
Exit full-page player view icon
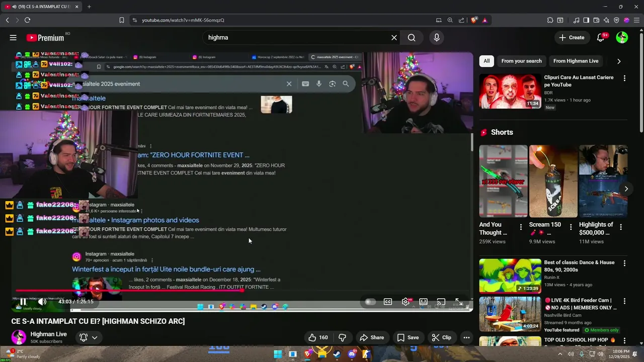(x=459, y=302)
